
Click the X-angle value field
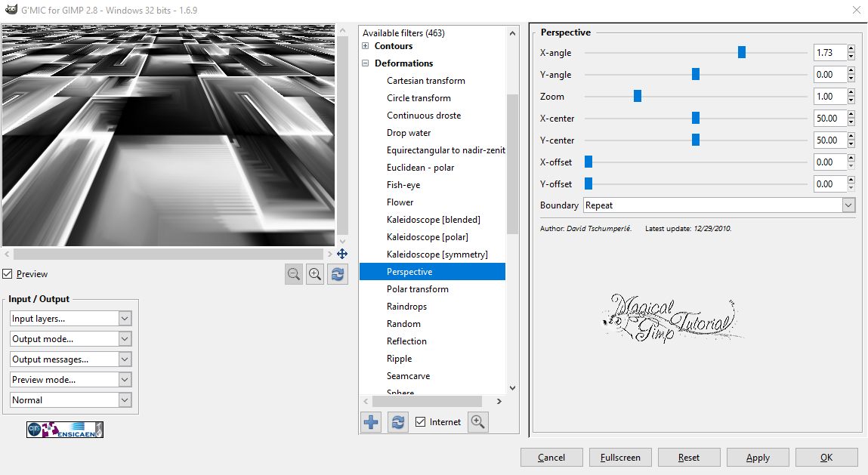pyautogui.click(x=830, y=52)
